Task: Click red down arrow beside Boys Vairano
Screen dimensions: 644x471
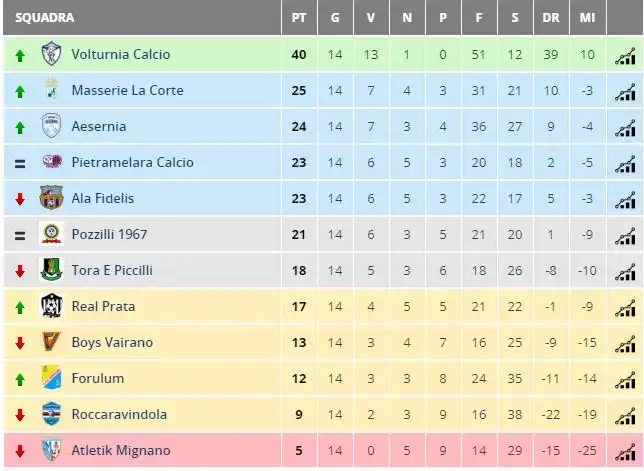Action: [x=20, y=343]
